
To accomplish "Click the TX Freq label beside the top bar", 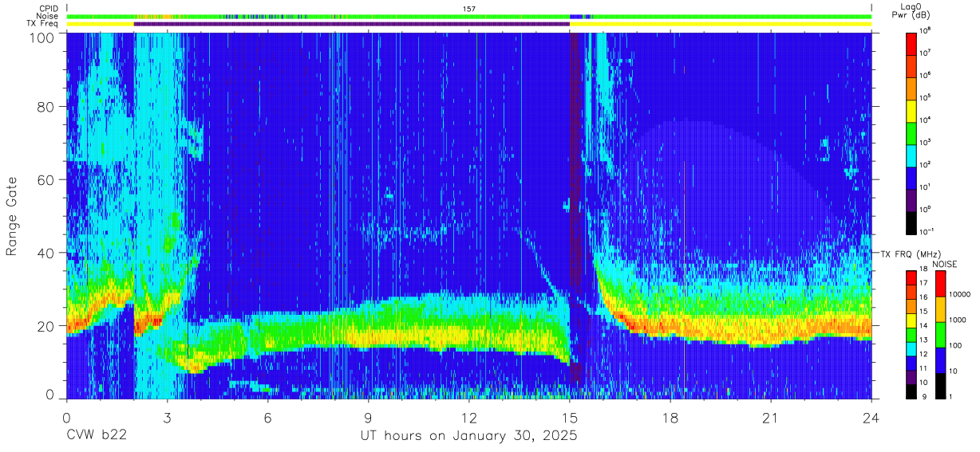I will click(43, 24).
